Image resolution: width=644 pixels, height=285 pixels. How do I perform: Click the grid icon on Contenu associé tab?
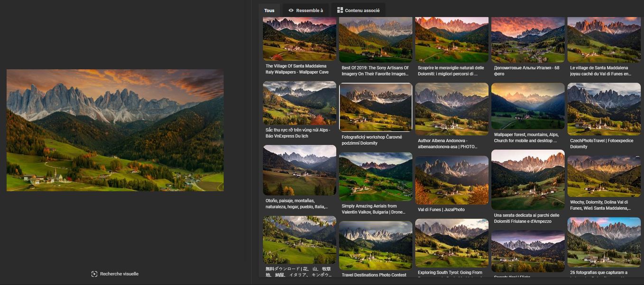340,10
